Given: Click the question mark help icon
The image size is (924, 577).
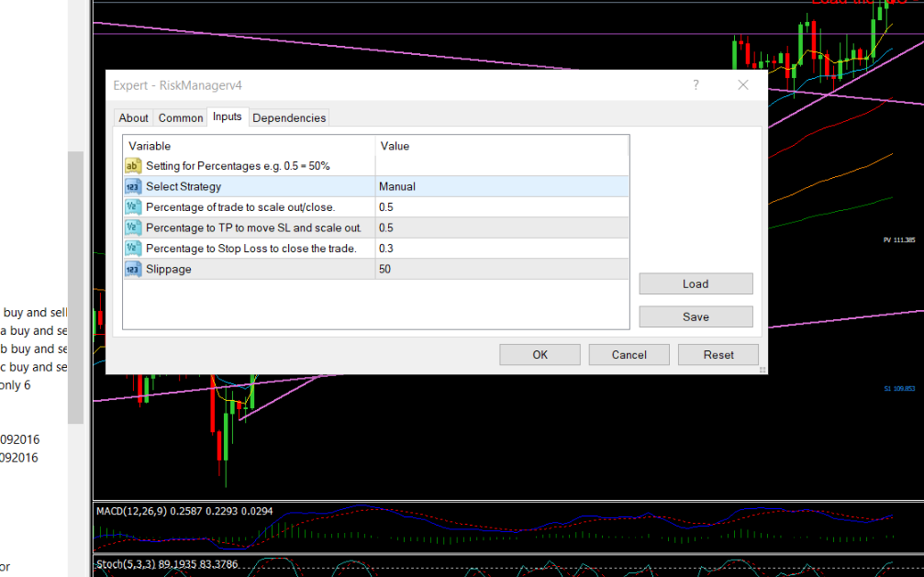Looking at the screenshot, I should point(696,85).
